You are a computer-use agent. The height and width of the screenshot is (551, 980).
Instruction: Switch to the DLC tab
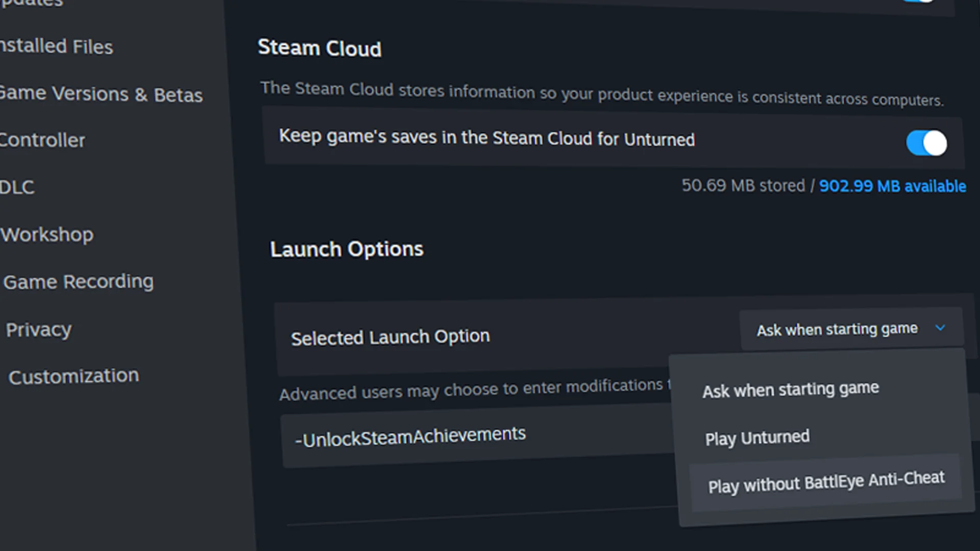[x=17, y=187]
